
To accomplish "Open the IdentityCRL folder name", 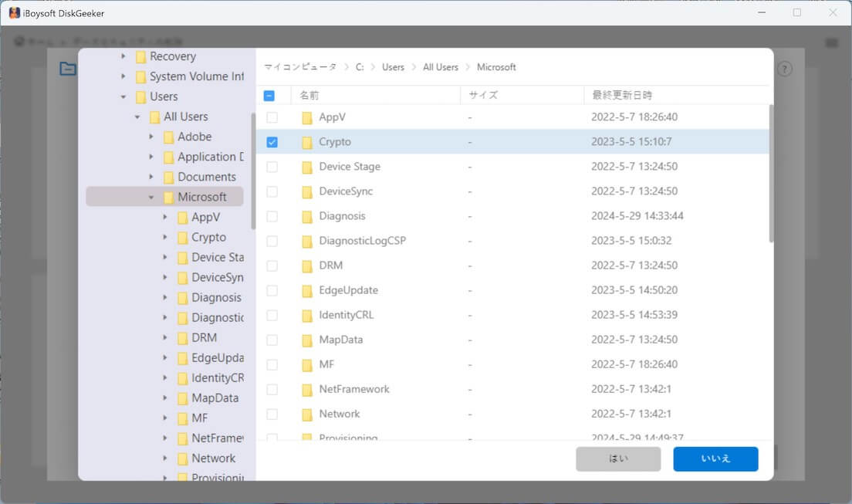I will (x=346, y=315).
